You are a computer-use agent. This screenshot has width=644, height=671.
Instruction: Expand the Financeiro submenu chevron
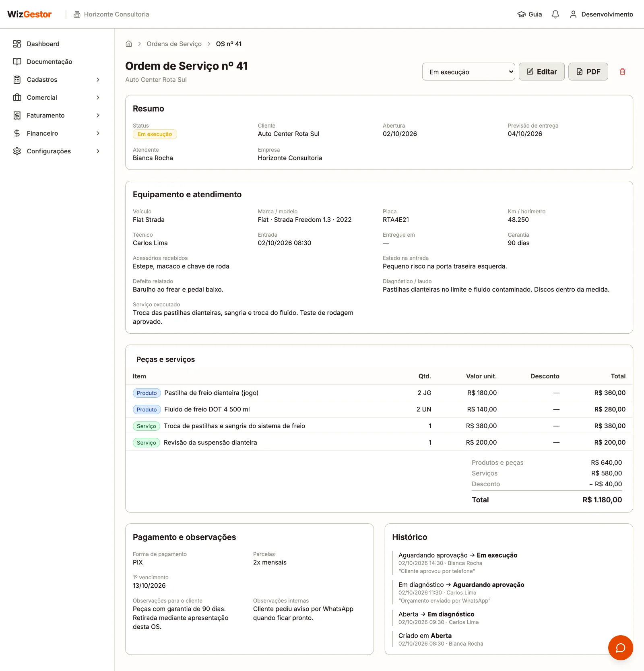point(98,133)
